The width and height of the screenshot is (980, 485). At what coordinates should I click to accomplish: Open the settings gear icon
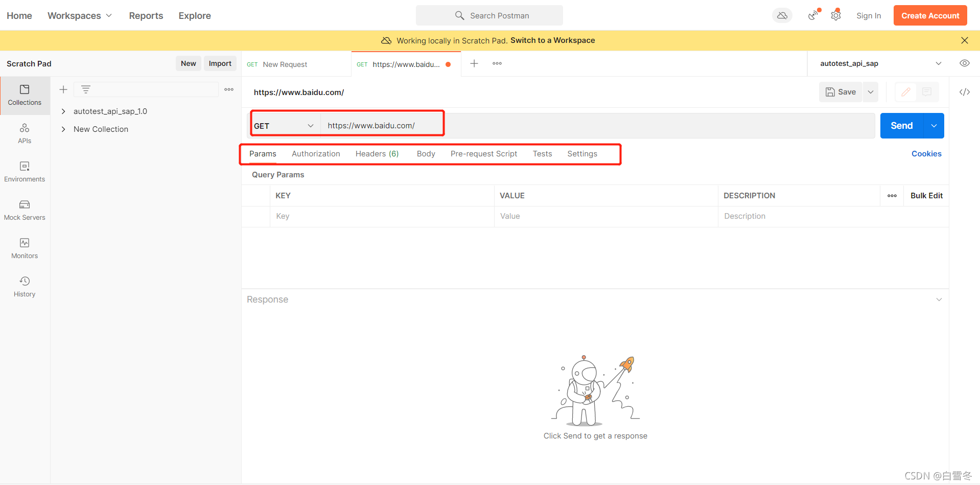point(836,16)
